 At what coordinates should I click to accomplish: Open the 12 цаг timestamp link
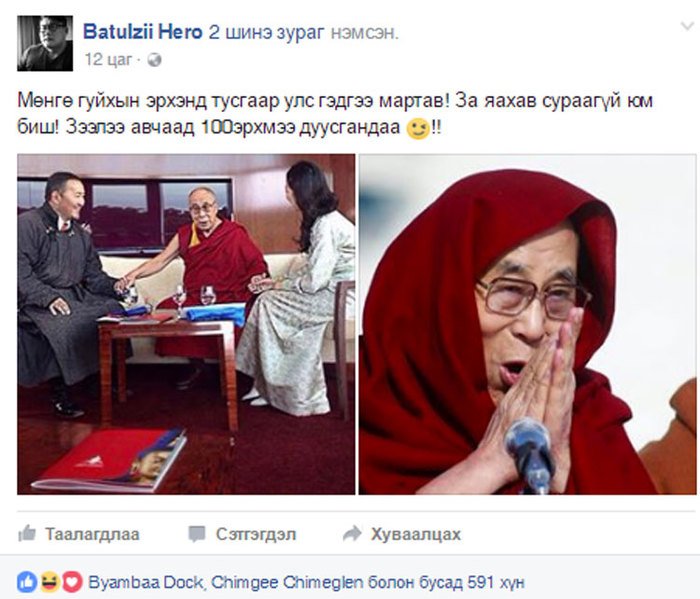(108, 59)
